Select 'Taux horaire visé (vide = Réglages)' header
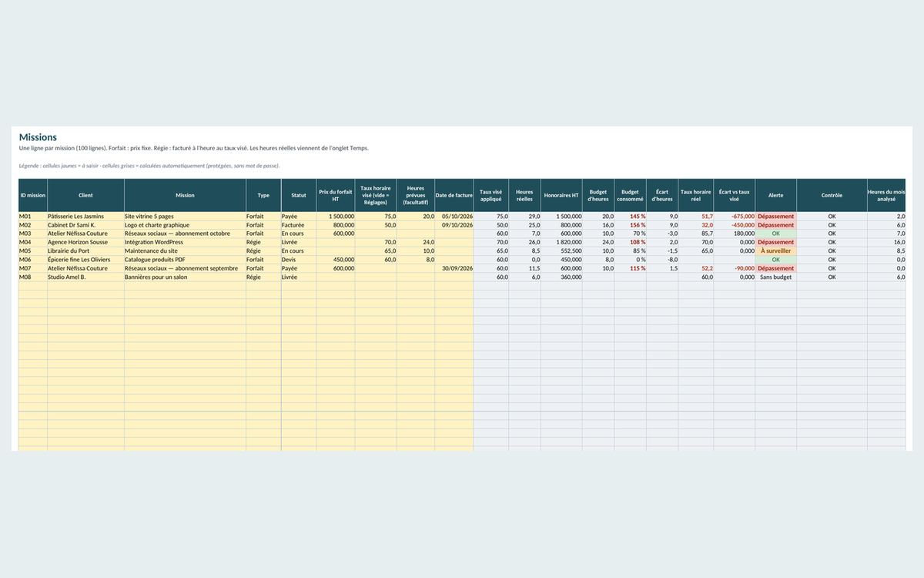The width and height of the screenshot is (924, 578). click(x=376, y=196)
